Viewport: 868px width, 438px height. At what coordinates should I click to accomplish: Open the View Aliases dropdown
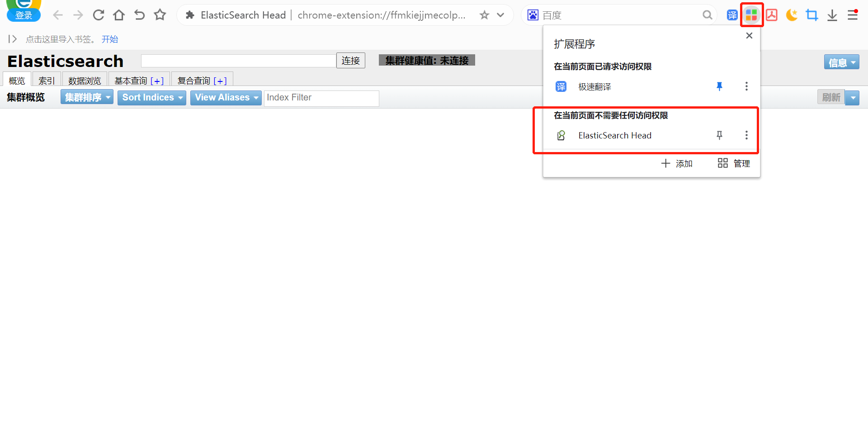tap(226, 97)
